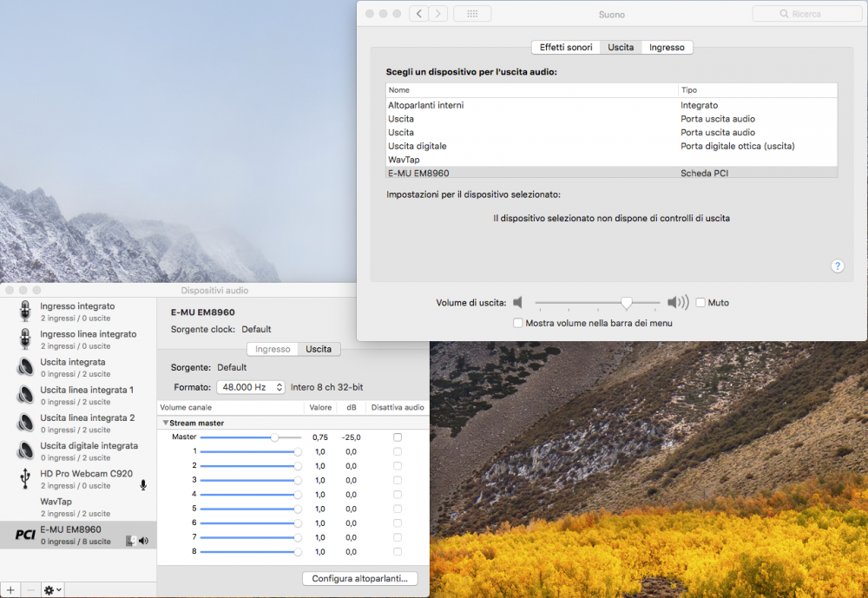This screenshot has height=598, width=868.
Task: Select the Ingresso linea integrato microphone icon
Action: click(25, 338)
